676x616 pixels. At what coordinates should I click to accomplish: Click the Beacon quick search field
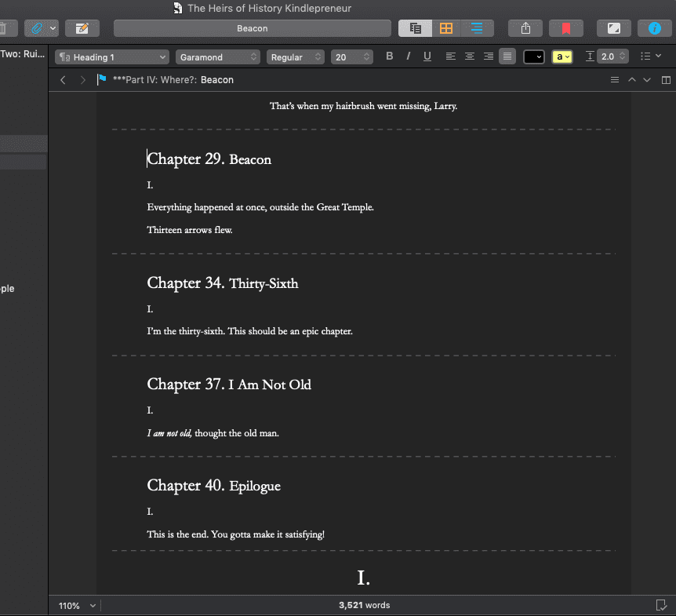click(253, 28)
